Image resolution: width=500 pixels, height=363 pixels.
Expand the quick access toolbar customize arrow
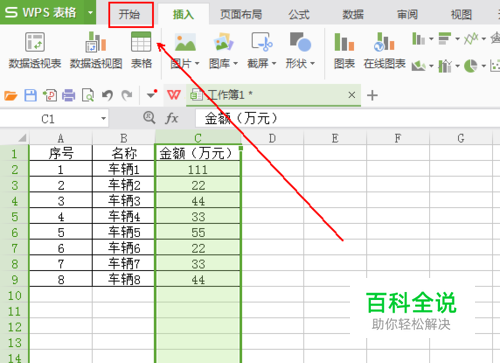152,95
